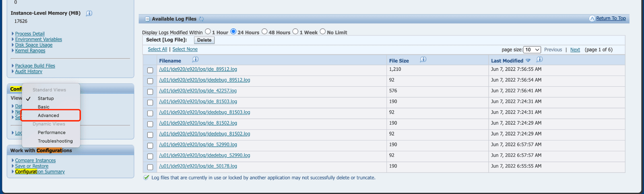644x194 pixels.
Task: Click timestamp Jun 7, 2022 6:55:55 AM
Action: [x=516, y=166]
